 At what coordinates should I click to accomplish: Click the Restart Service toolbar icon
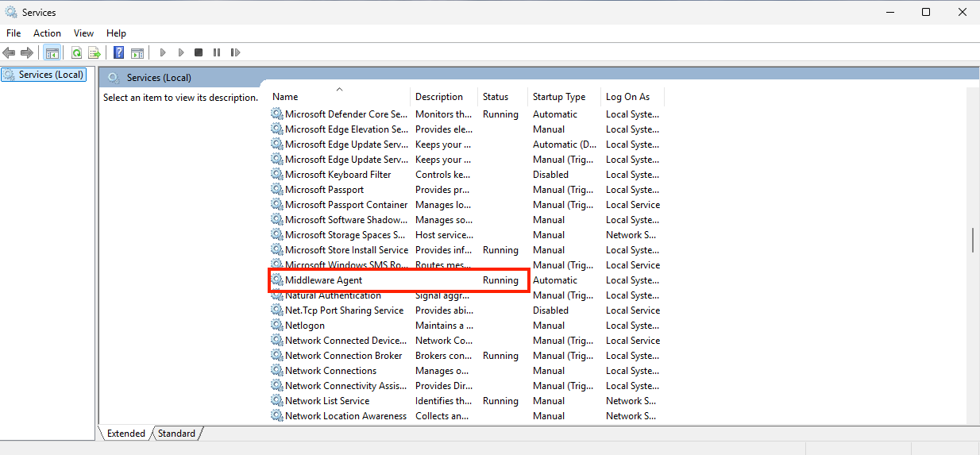(x=235, y=52)
